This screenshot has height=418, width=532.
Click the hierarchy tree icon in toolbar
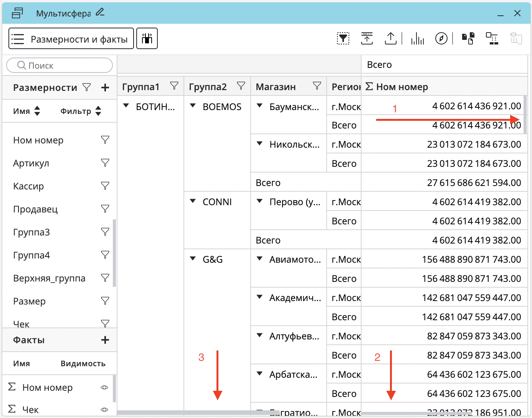tap(492, 38)
